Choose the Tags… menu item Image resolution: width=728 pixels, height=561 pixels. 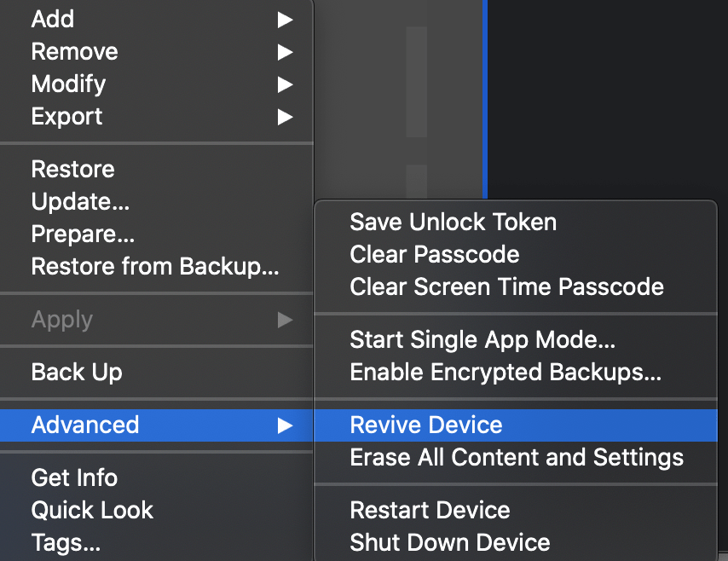pos(66,542)
